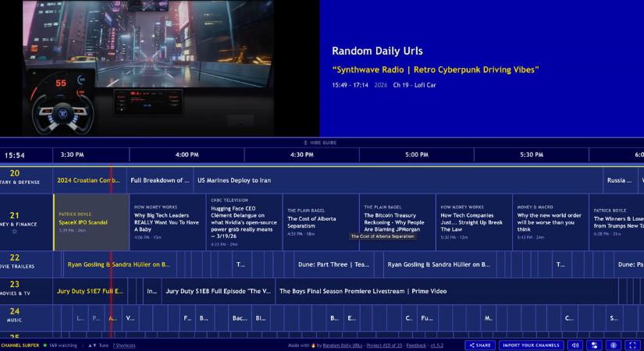Viewport: 644px width, 351px height.
Task: Open the Feedback link in footer
Action: point(416,345)
